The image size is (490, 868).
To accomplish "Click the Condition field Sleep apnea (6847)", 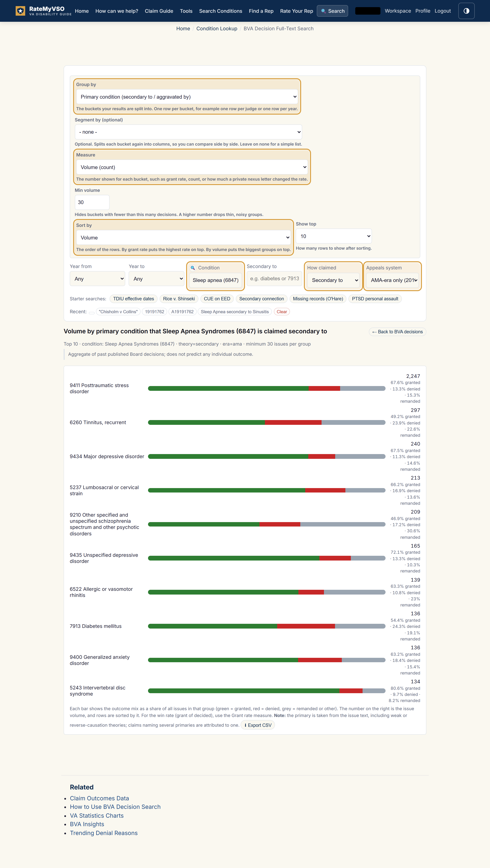I will 216,280.
